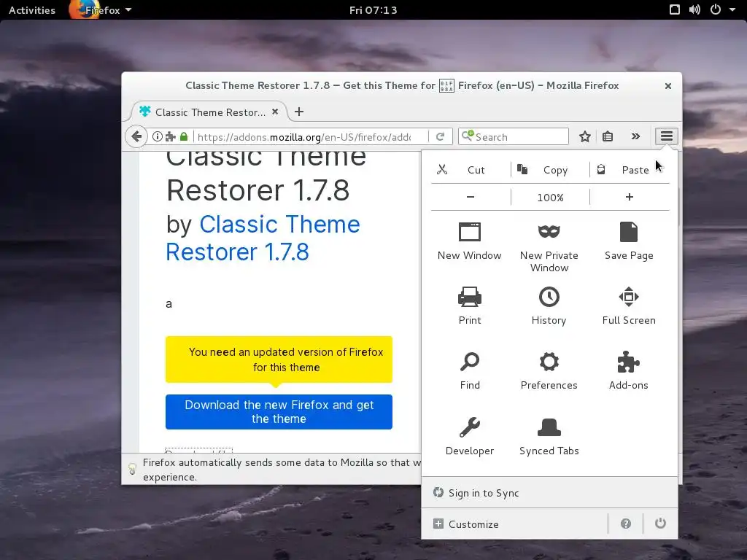Click the yellow update-needed notice

point(279,359)
